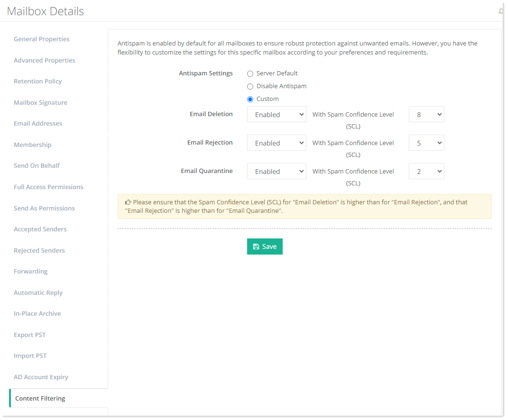This screenshot has height=420, width=507.
Task: Open the Email Deletion status dropdown
Action: [277, 114]
